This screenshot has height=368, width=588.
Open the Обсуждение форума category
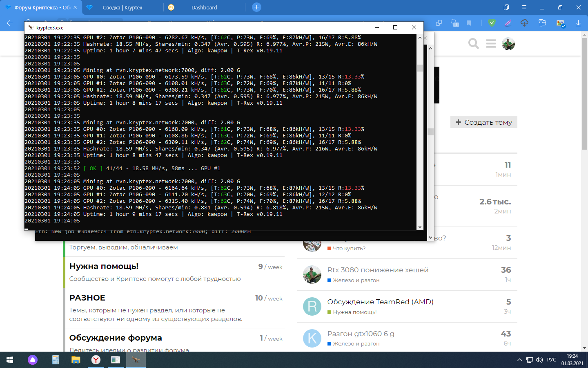click(x=116, y=338)
